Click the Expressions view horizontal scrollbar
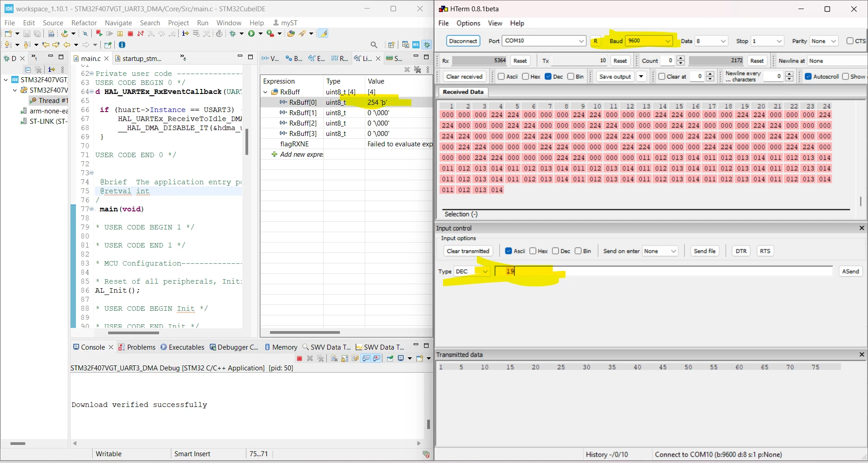 point(305,332)
